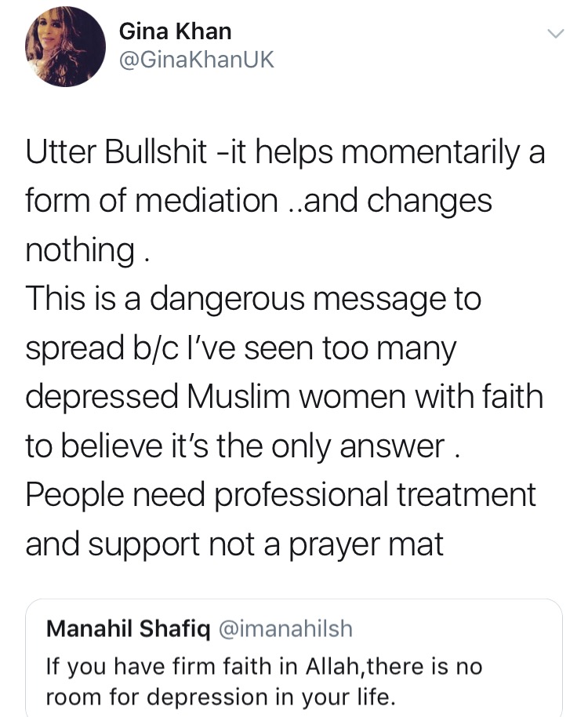
Task: Click the line starting 'spread b/c I've seen'
Action: click(241, 349)
